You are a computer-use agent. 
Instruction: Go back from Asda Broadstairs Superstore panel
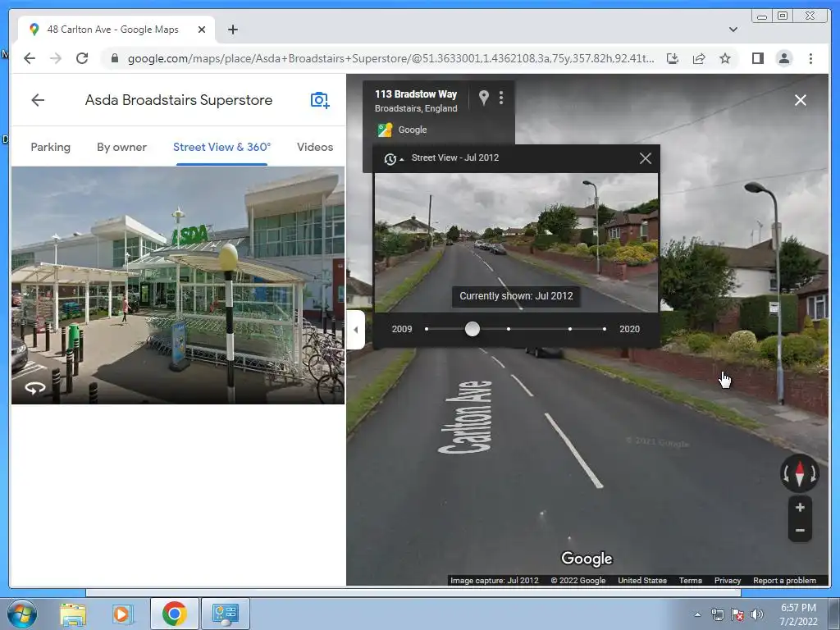pos(38,100)
